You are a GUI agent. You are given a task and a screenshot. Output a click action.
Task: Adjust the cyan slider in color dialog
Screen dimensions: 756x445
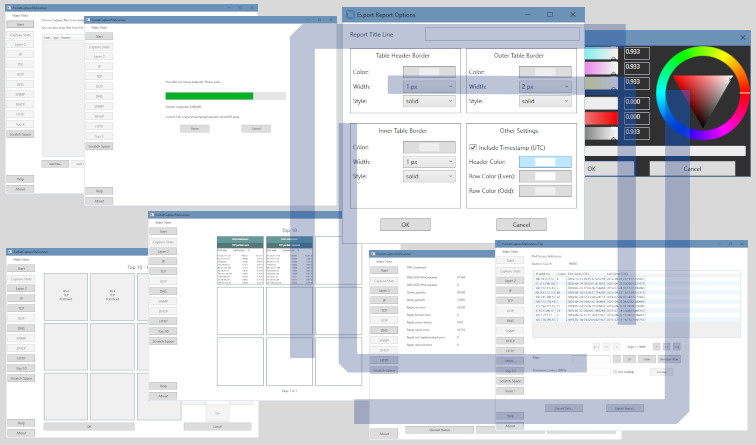(x=601, y=53)
